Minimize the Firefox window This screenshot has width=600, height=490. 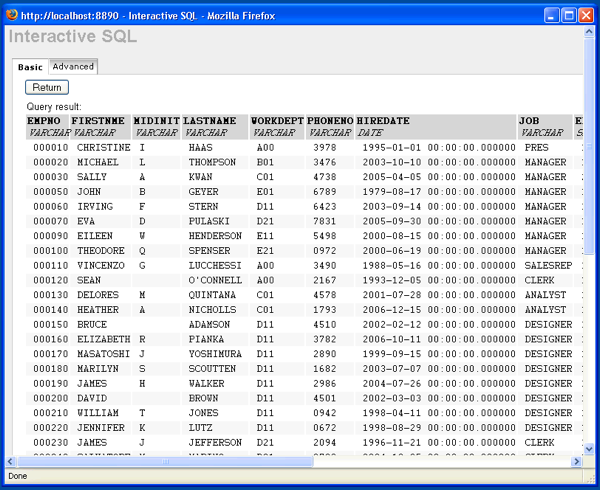pyautogui.click(x=549, y=15)
